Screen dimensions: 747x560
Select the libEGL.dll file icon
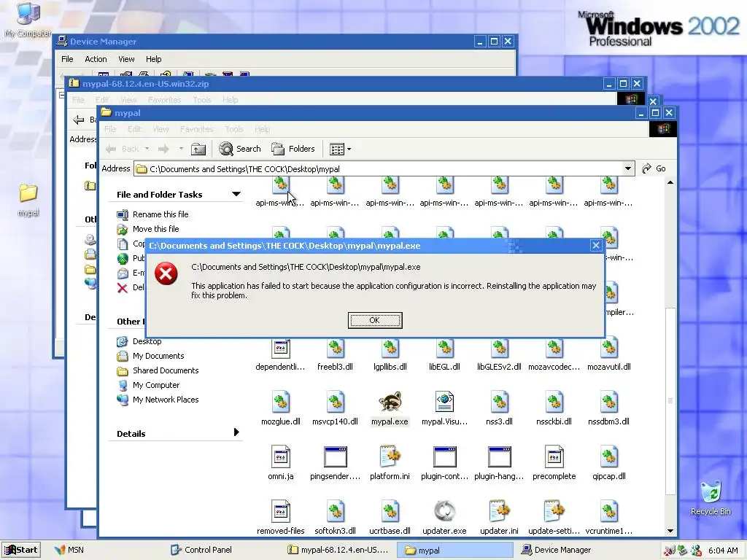[x=444, y=347]
